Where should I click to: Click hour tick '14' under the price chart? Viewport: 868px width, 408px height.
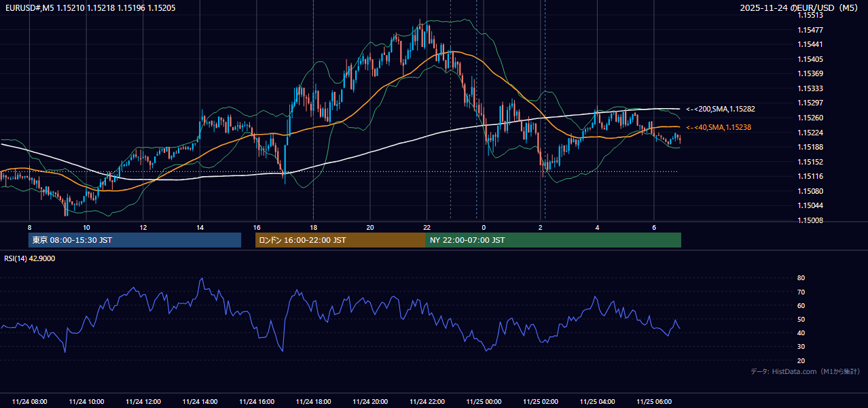[200, 227]
